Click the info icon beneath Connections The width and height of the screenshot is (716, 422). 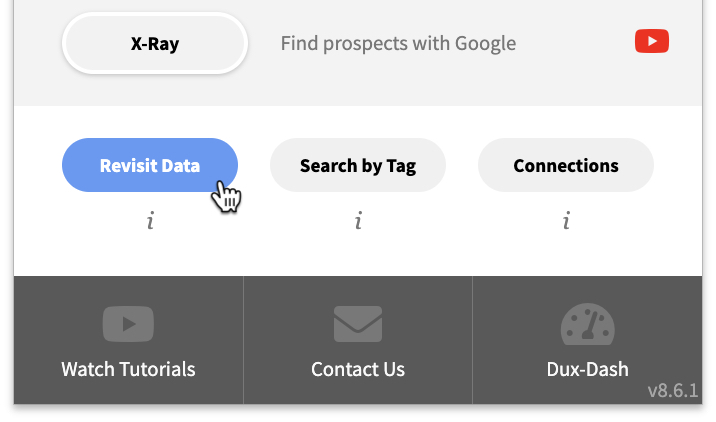pyautogui.click(x=566, y=221)
